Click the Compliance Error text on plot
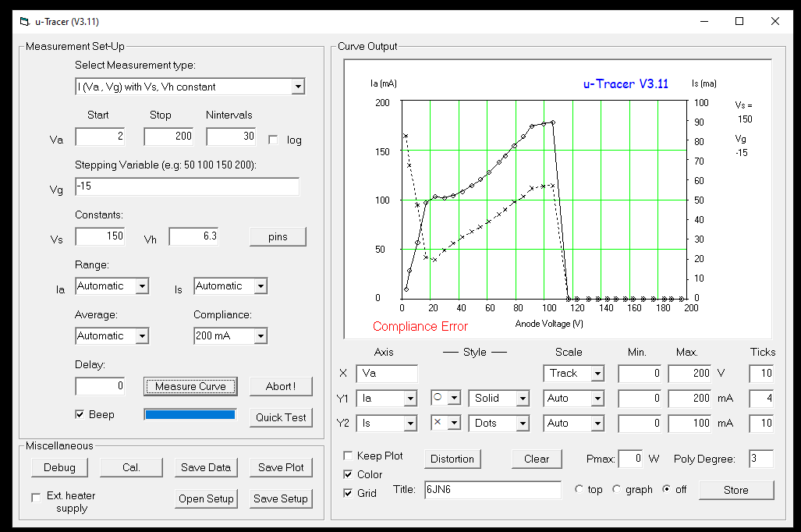The image size is (801, 532). 420,327
